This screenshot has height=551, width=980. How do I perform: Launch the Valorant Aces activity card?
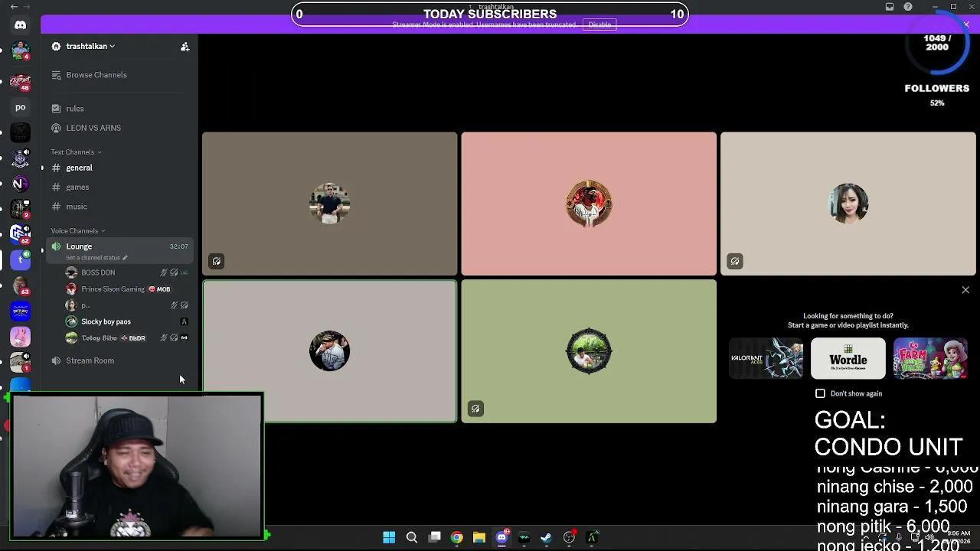pyautogui.click(x=766, y=359)
